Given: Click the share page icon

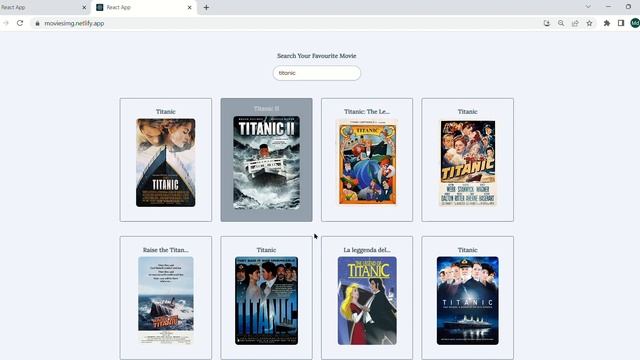Looking at the screenshot, I should click(x=575, y=23).
